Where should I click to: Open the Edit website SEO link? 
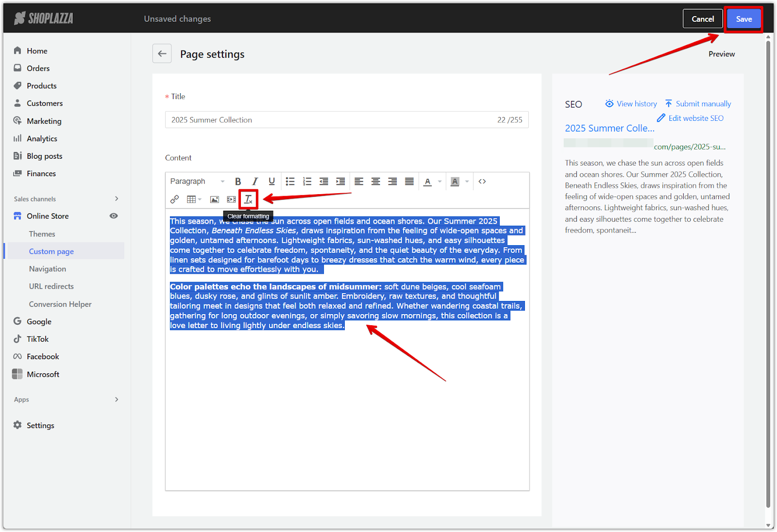(695, 118)
